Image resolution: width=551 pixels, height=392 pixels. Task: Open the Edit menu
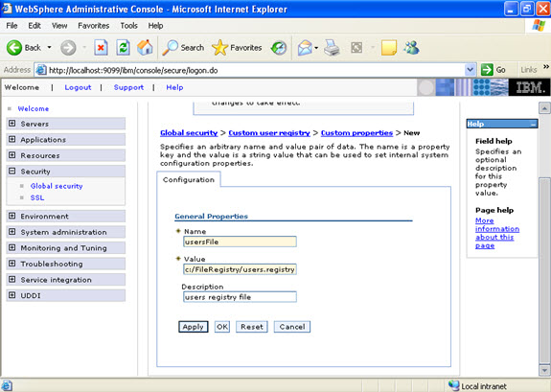point(34,26)
